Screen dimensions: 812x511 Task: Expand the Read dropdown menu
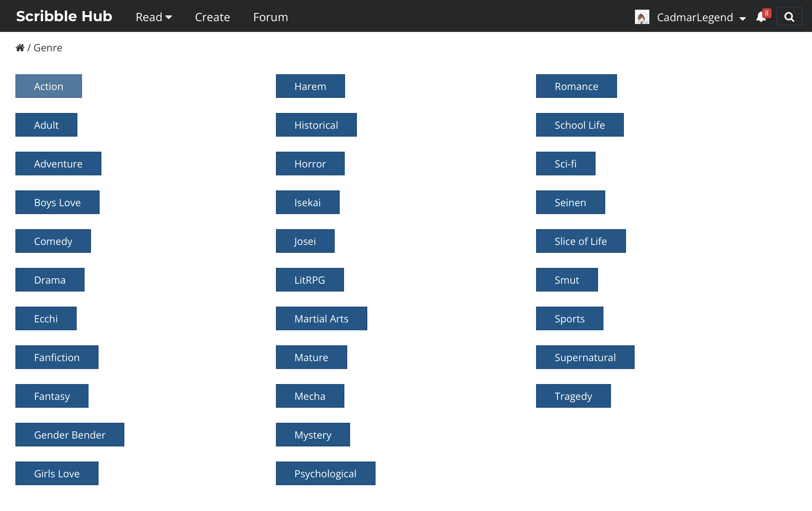pos(154,17)
